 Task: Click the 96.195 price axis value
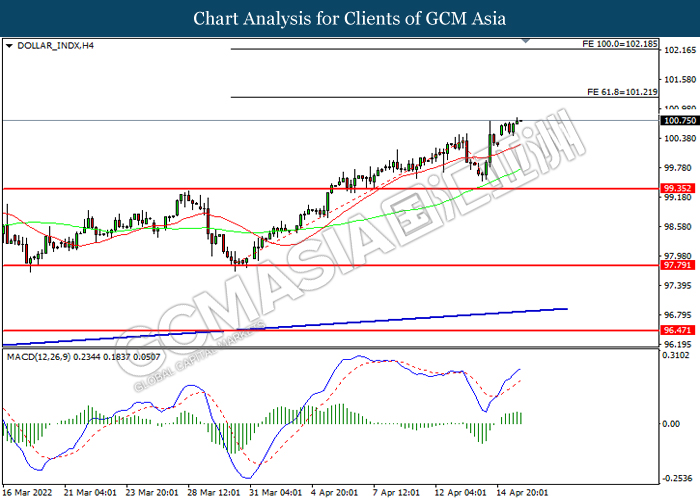point(678,344)
